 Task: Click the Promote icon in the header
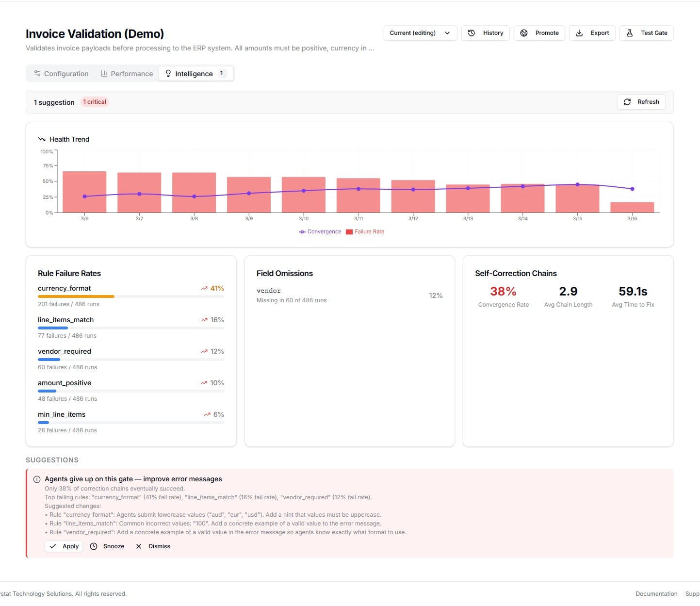(x=524, y=33)
